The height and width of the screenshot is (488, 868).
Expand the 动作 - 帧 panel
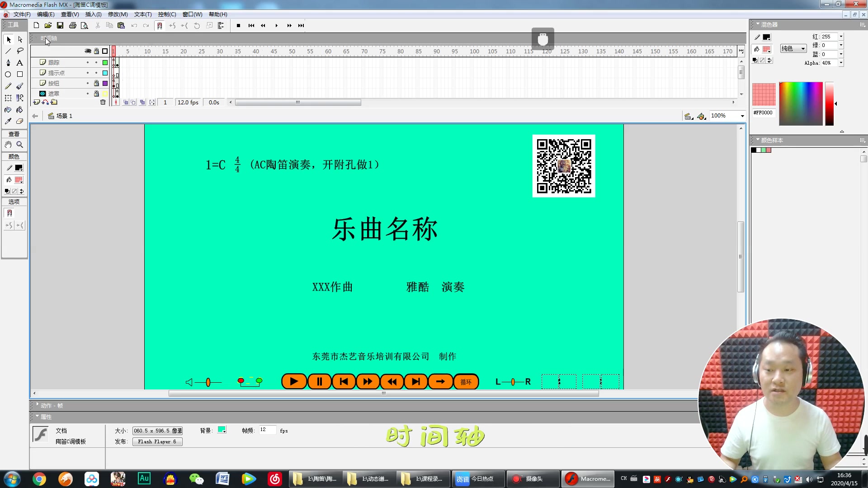click(x=38, y=405)
